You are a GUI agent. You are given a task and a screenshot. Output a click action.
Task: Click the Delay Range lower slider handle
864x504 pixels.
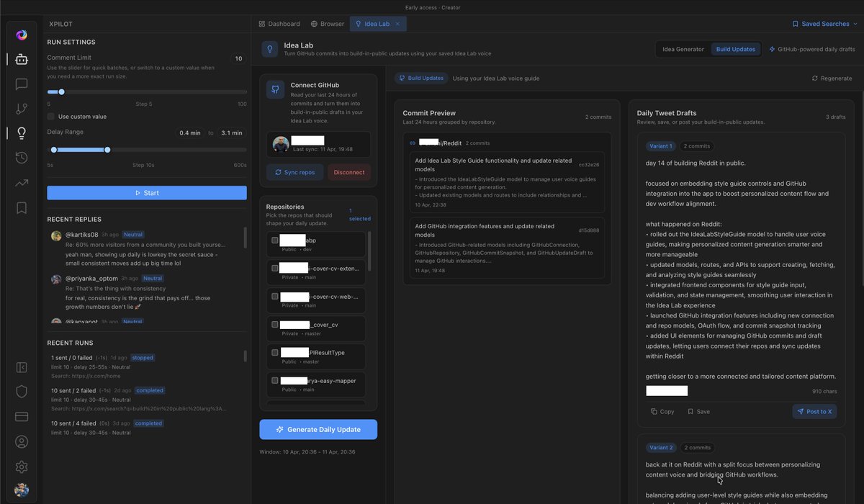tap(54, 150)
